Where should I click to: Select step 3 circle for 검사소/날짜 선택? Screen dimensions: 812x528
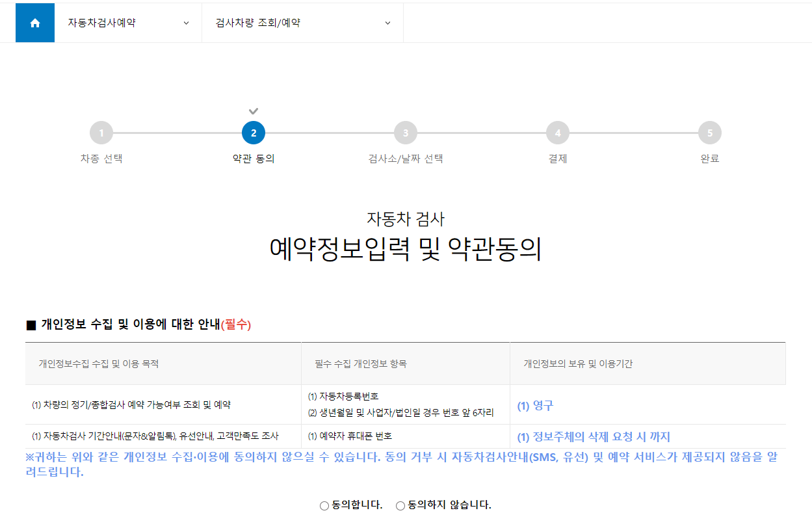coord(405,132)
